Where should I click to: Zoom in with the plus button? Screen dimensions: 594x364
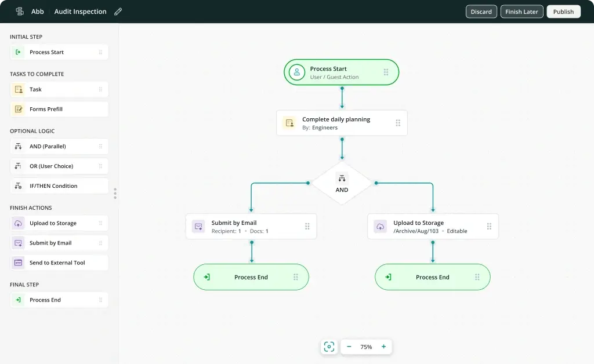point(383,347)
